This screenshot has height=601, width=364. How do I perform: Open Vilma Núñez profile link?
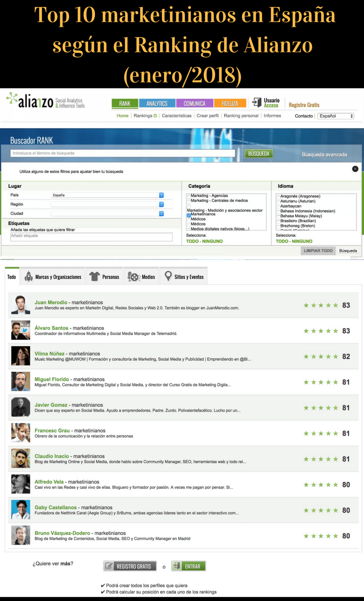pyautogui.click(x=50, y=353)
